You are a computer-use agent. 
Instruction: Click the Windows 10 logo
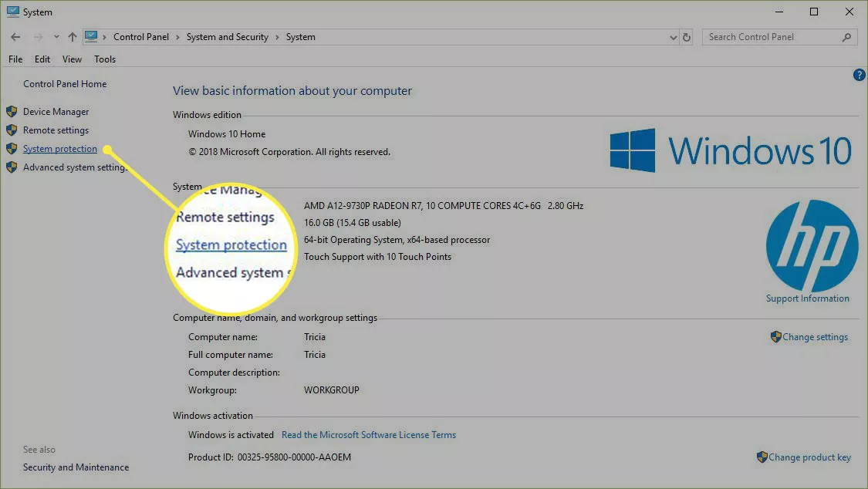[x=731, y=150]
